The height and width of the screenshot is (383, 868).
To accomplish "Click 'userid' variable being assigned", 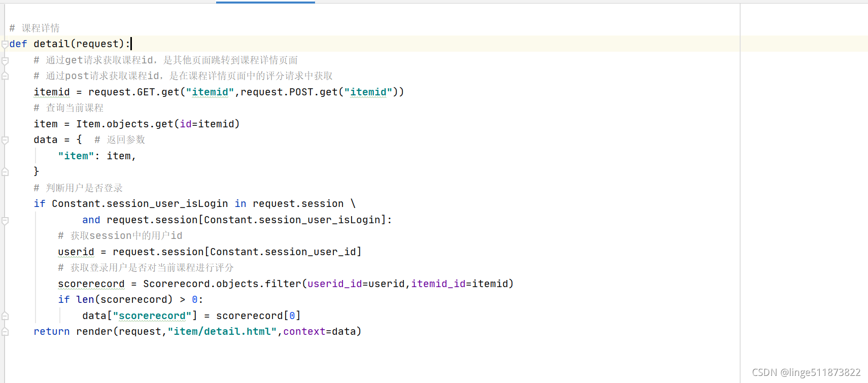I will click(76, 252).
